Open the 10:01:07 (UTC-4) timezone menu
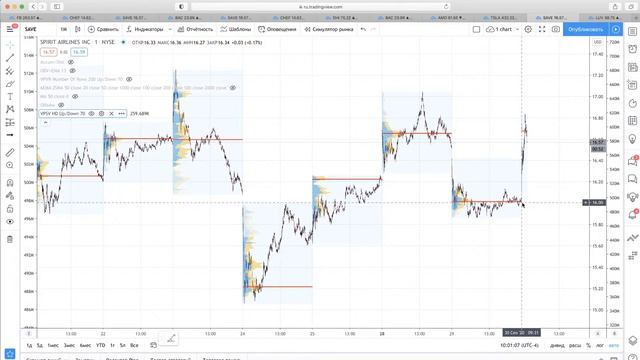 click(x=519, y=345)
